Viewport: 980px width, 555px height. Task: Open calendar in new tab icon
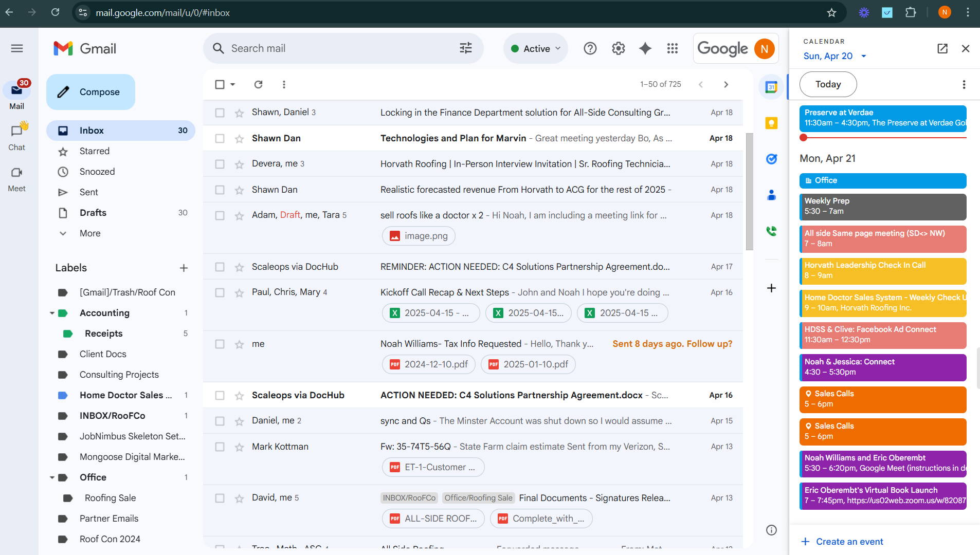tap(942, 48)
